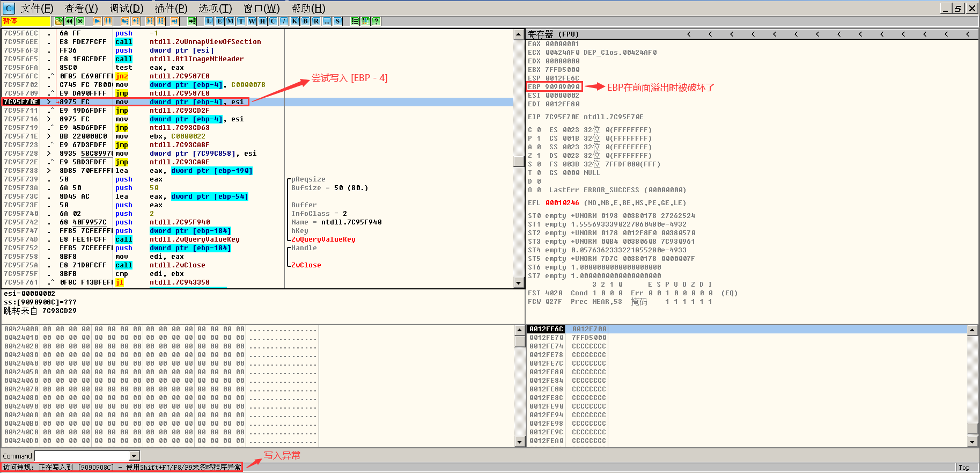Viewport: 980px width, 473px height.
Task: Close the debugged program with the X icon
Action: (x=80, y=21)
